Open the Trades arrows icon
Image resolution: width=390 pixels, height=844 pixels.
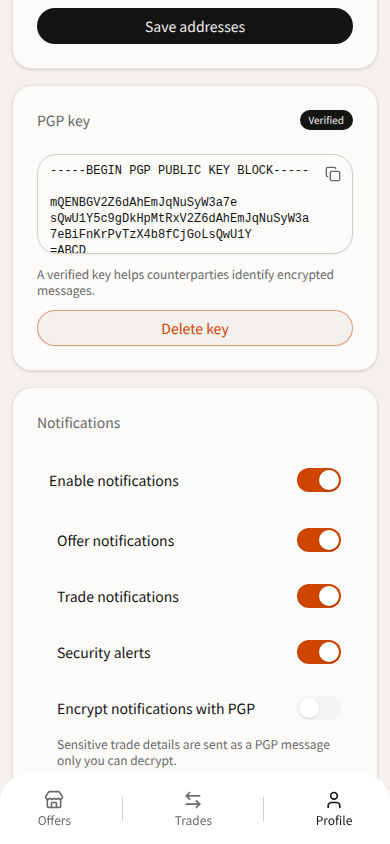193,799
